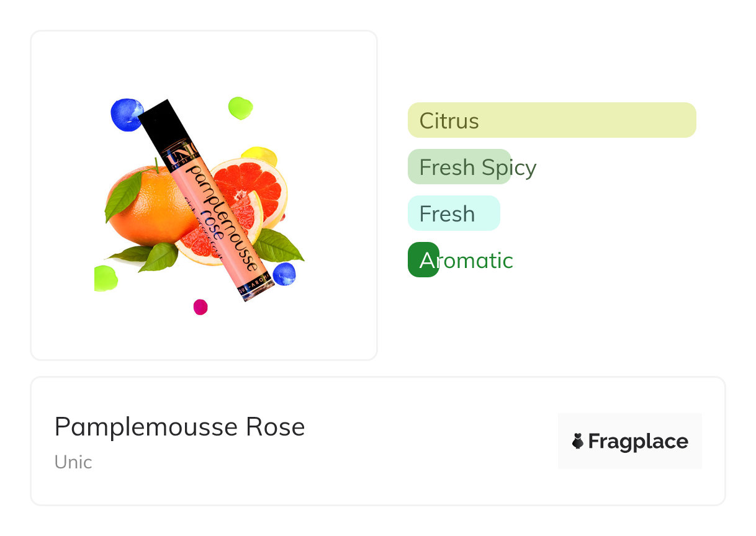Click the yellow blob behind the grapefruit
The height and width of the screenshot is (536, 756).
[259, 154]
